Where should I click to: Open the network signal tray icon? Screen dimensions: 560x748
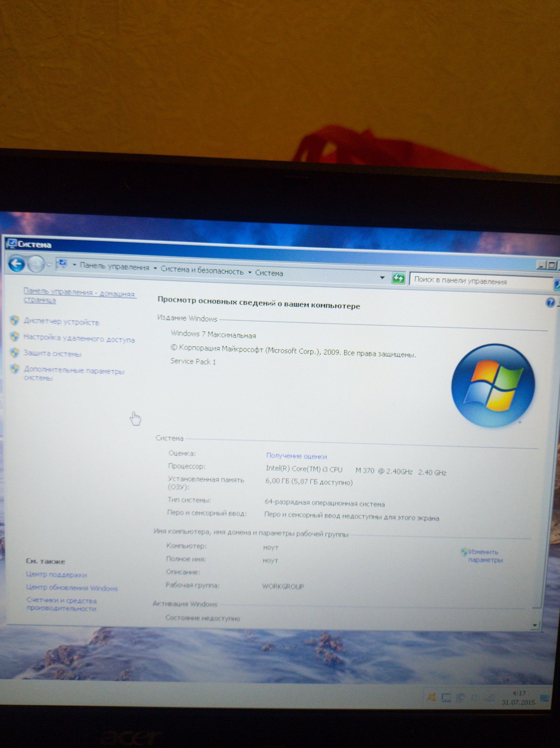pyautogui.click(x=489, y=698)
